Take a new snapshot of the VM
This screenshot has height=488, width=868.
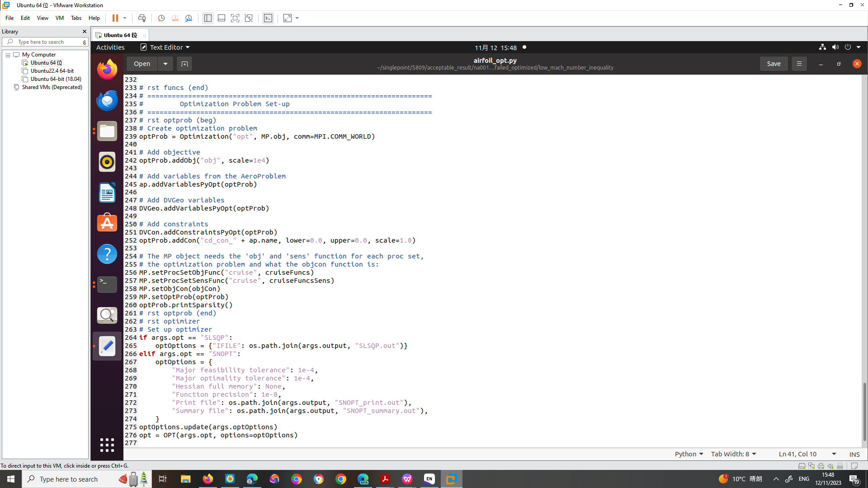[x=161, y=18]
